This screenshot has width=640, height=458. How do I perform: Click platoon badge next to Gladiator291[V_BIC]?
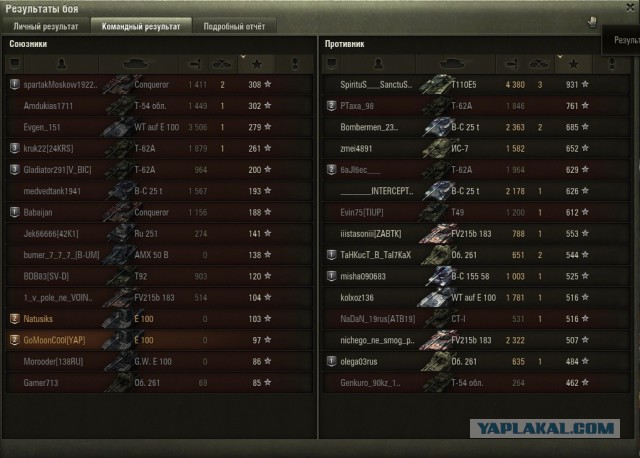(x=15, y=169)
